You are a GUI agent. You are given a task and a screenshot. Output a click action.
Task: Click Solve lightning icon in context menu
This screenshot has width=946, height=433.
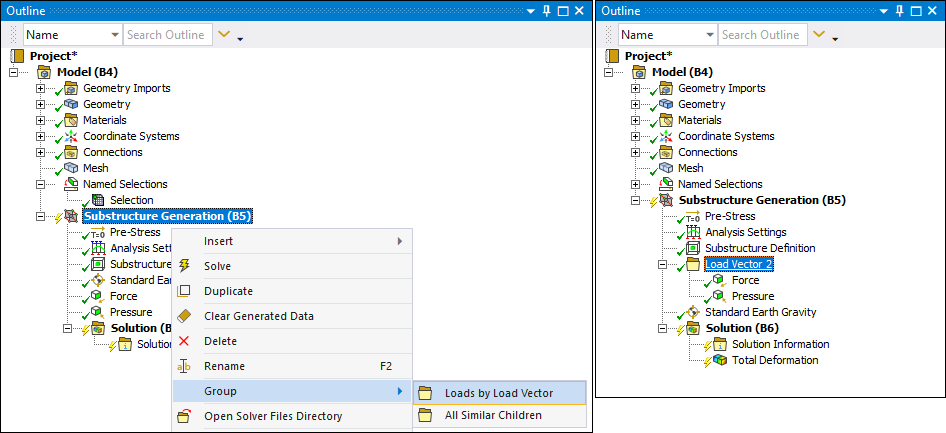tap(185, 266)
